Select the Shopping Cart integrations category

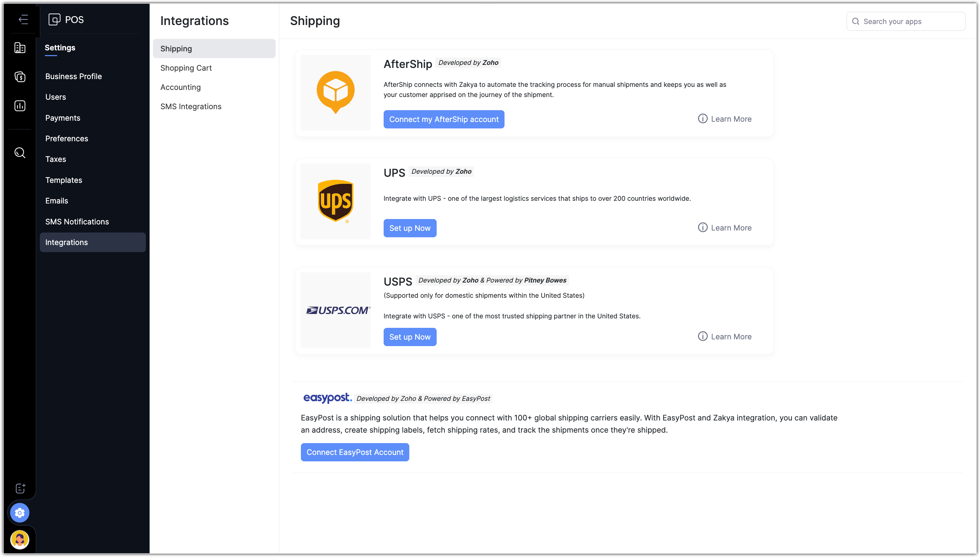186,68
